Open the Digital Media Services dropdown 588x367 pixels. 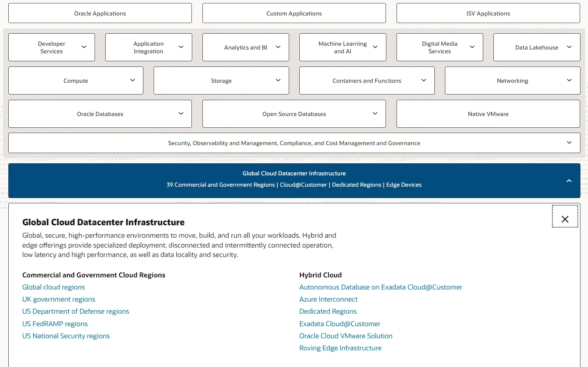tap(440, 47)
